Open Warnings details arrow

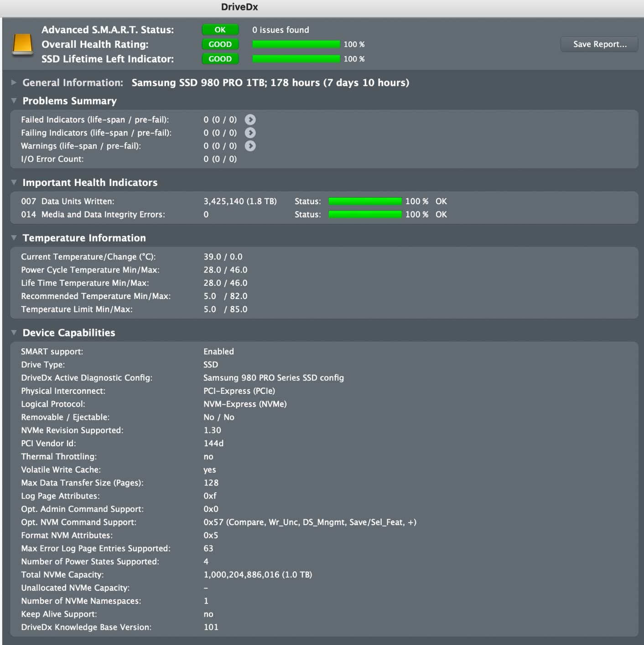tap(250, 146)
